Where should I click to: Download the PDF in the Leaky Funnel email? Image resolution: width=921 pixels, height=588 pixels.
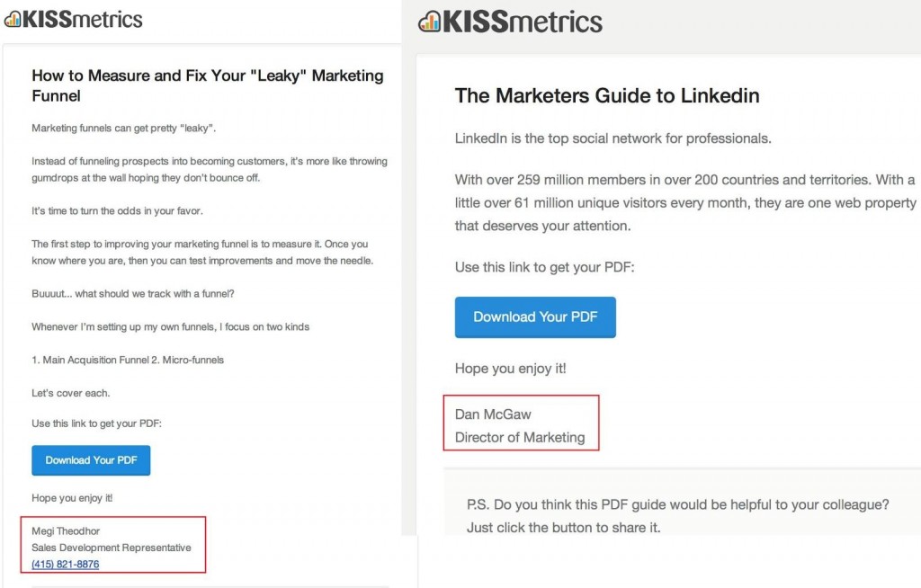click(91, 460)
